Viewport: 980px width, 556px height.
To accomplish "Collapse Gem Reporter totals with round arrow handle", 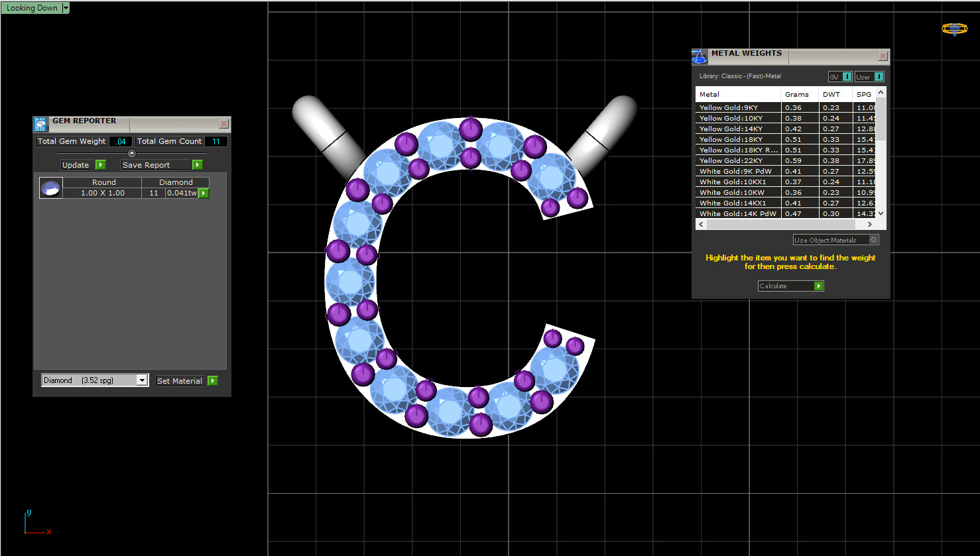I will click(x=131, y=153).
